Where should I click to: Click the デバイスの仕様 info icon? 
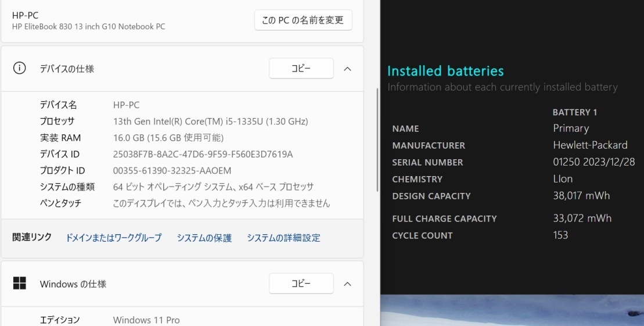click(x=20, y=69)
